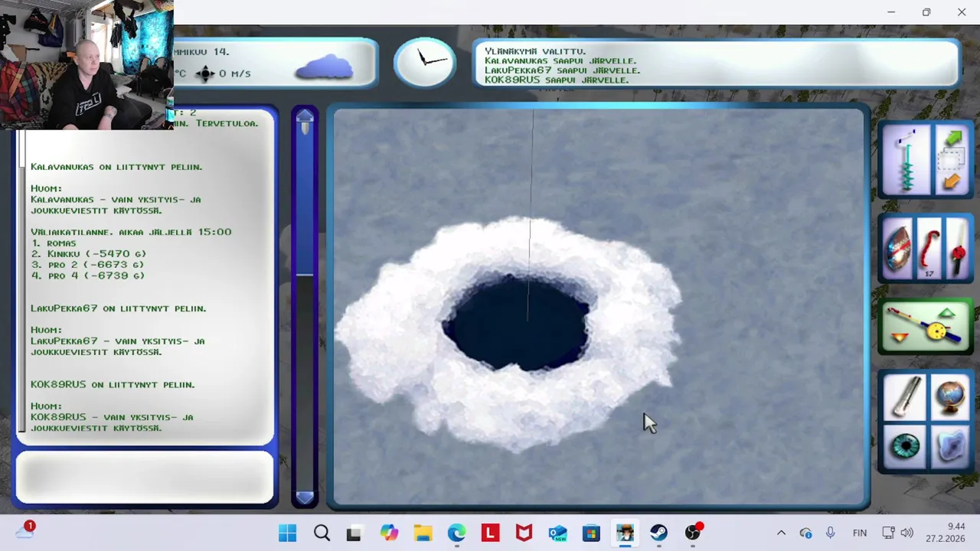Click the fishing rod reel icon
980x551 pixels.
coord(926,327)
